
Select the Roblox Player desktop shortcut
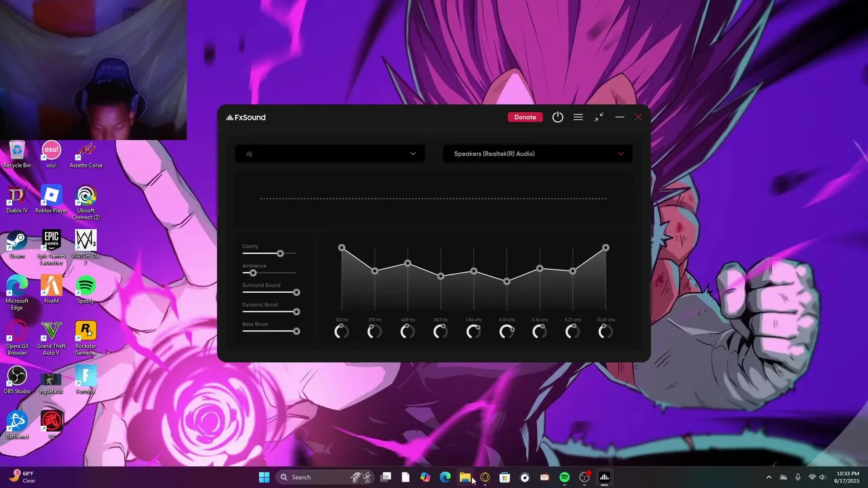click(x=52, y=200)
